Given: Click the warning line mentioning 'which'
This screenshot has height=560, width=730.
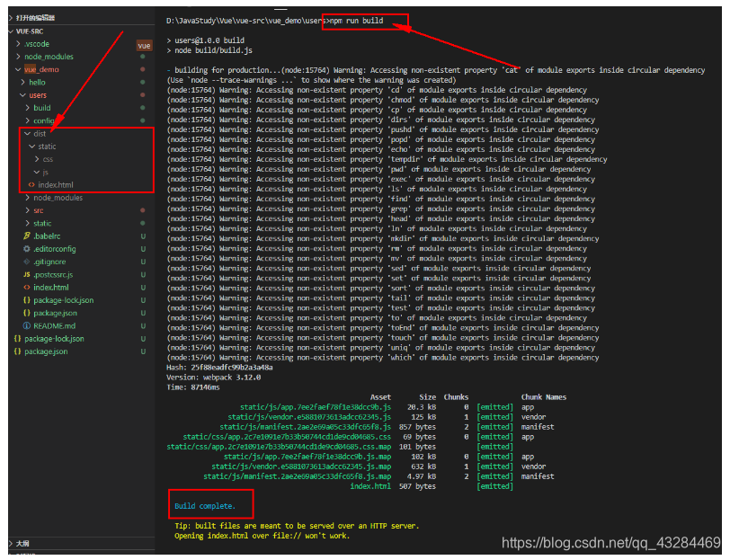Looking at the screenshot, I should [x=383, y=358].
